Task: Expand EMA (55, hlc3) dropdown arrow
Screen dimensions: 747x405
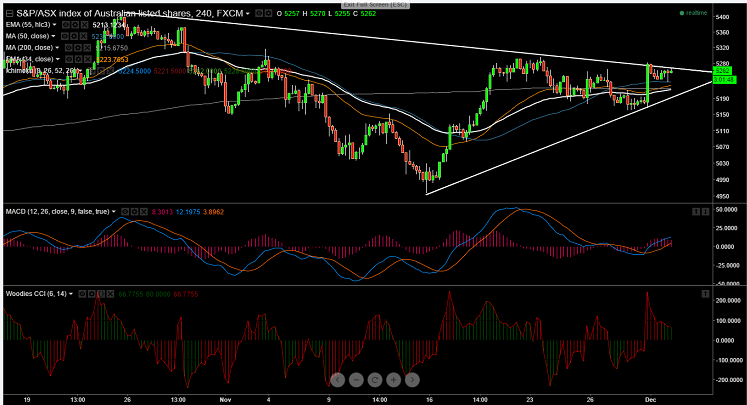Action: click(54, 24)
